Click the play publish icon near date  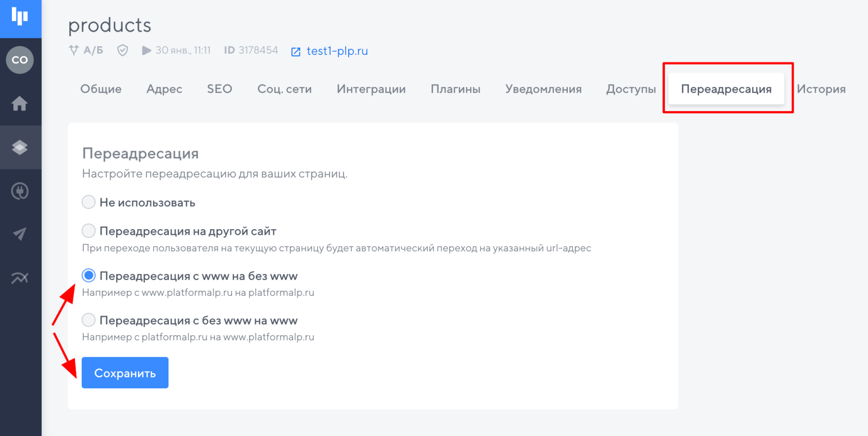[x=147, y=50]
